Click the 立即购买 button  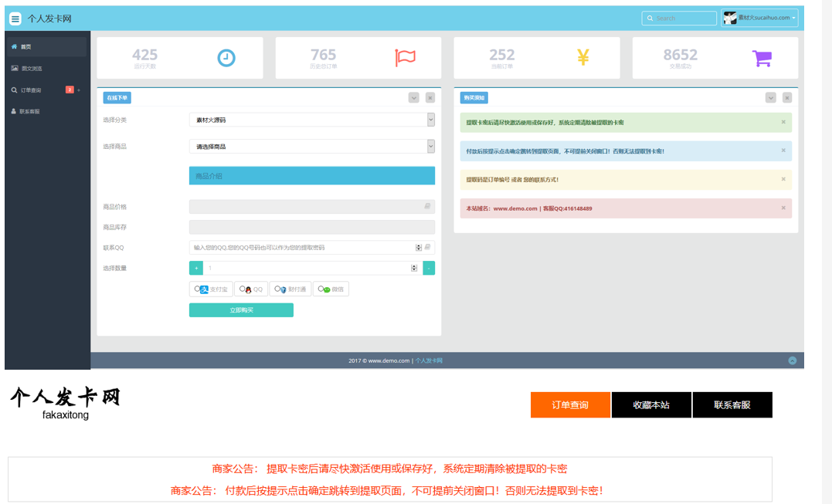pos(242,310)
